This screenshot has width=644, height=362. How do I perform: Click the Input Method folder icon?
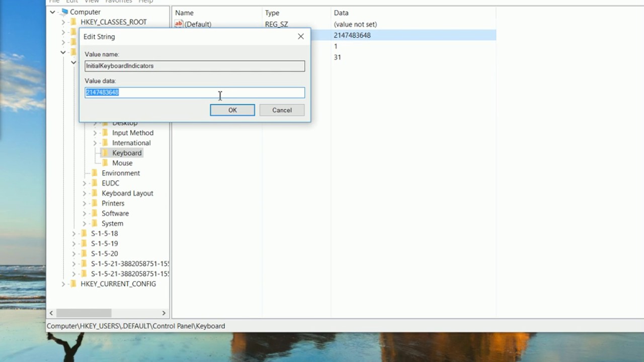(105, 133)
